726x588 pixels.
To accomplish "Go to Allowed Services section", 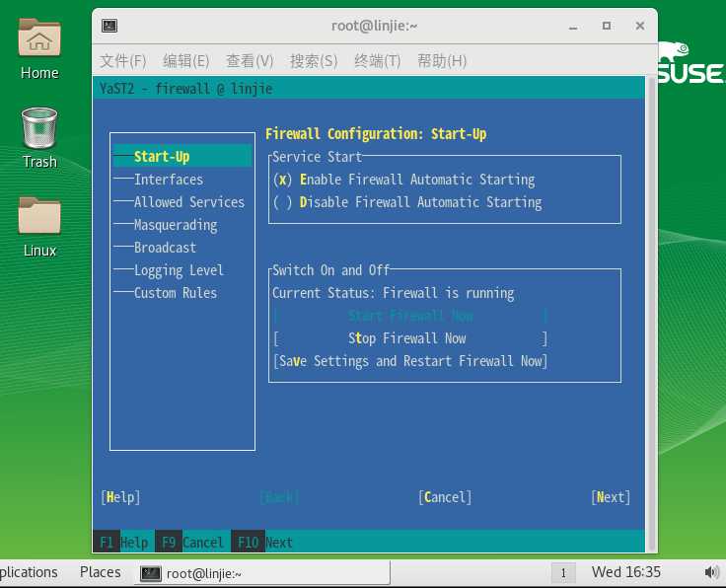I will [x=189, y=202].
